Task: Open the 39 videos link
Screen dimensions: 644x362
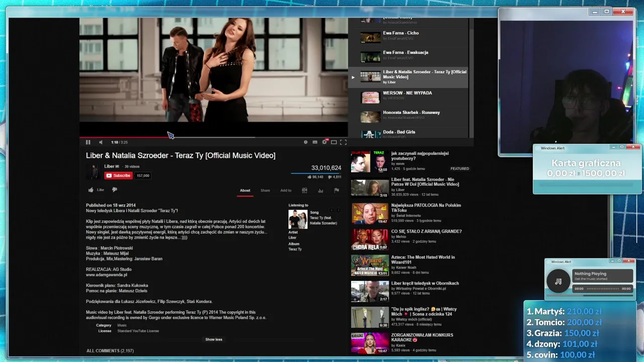Action: [x=132, y=166]
